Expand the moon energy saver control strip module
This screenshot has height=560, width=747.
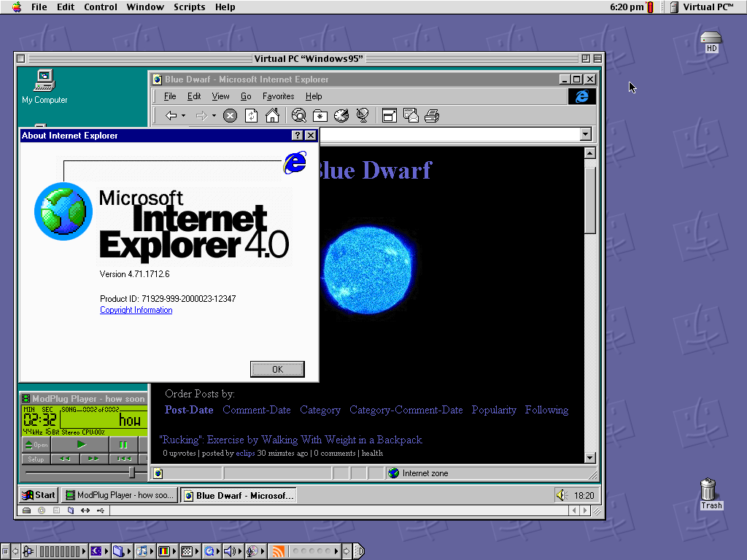point(107,551)
